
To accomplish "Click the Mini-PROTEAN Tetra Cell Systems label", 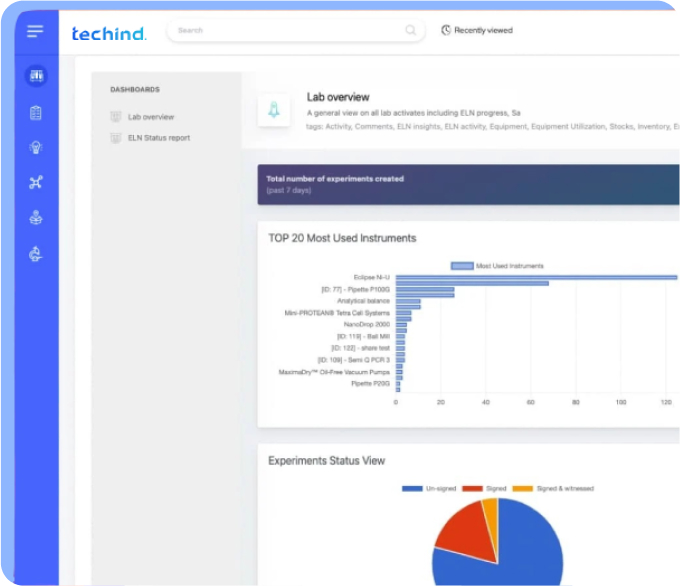I will pos(337,313).
